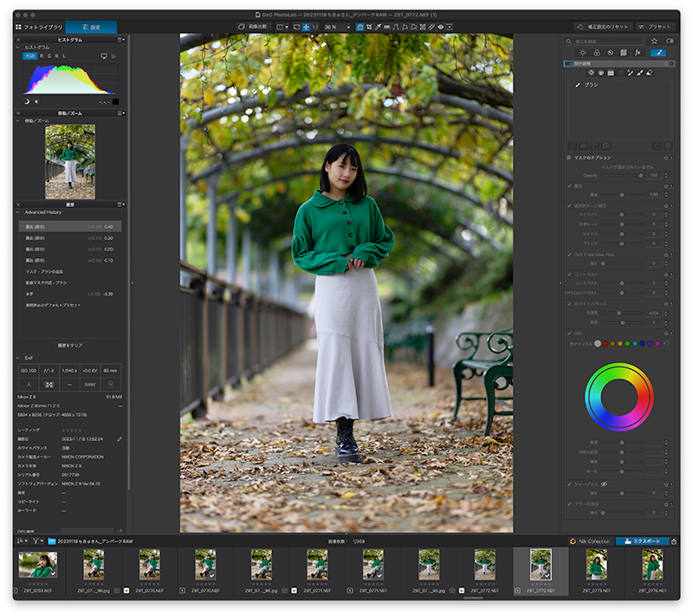Screen dimensions: 693x616
Task: Open the Histogram palette options menu
Action: [120, 40]
